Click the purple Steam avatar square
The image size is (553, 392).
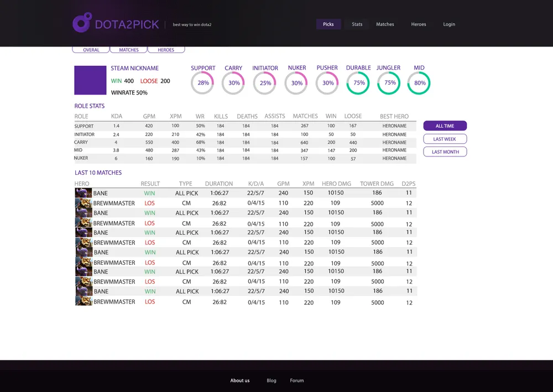click(x=90, y=80)
